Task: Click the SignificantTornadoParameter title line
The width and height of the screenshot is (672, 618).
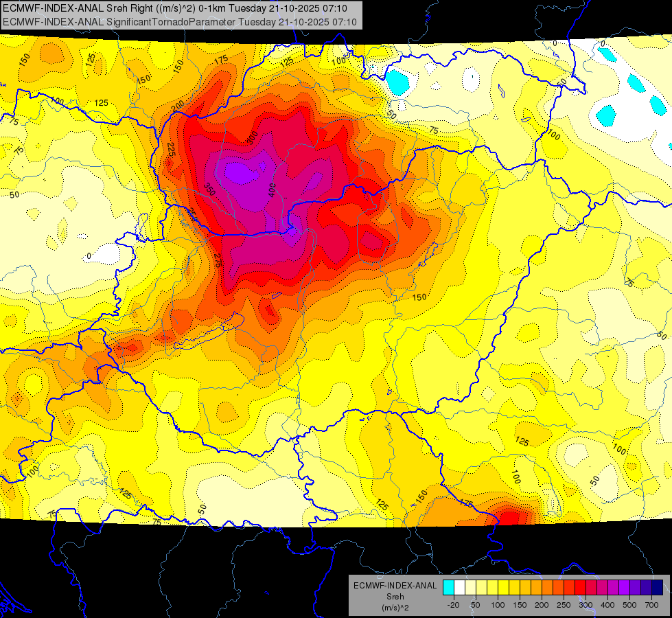Action: coord(180,22)
